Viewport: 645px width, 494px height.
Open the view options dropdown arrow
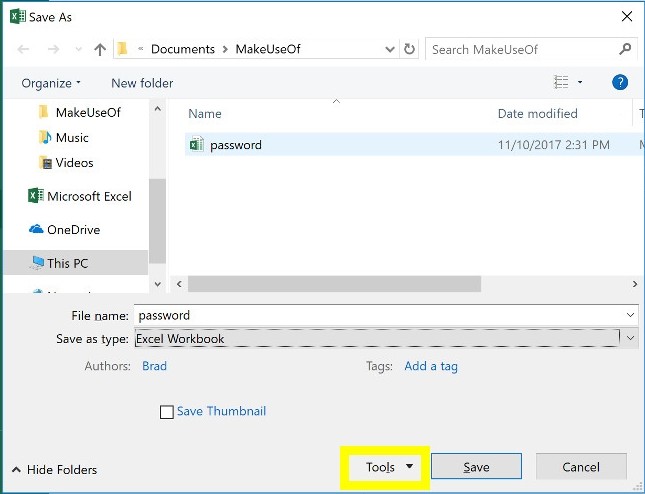pos(580,82)
